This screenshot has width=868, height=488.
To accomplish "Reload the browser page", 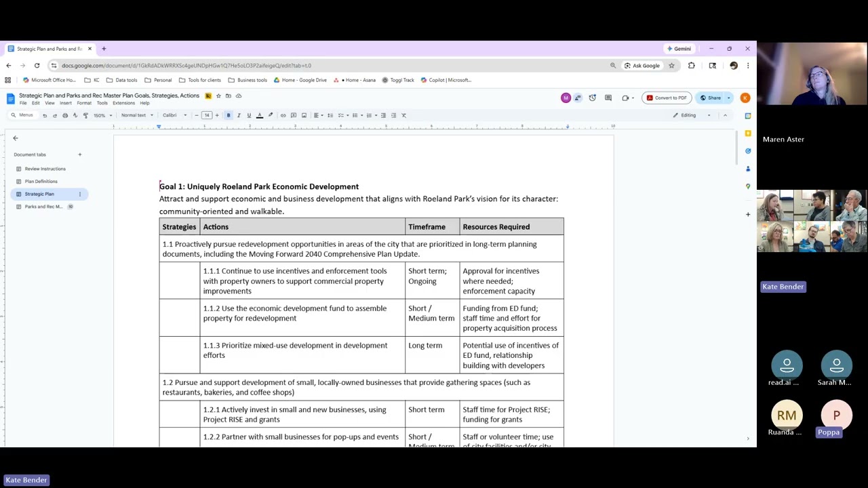I will pyautogui.click(x=37, y=66).
